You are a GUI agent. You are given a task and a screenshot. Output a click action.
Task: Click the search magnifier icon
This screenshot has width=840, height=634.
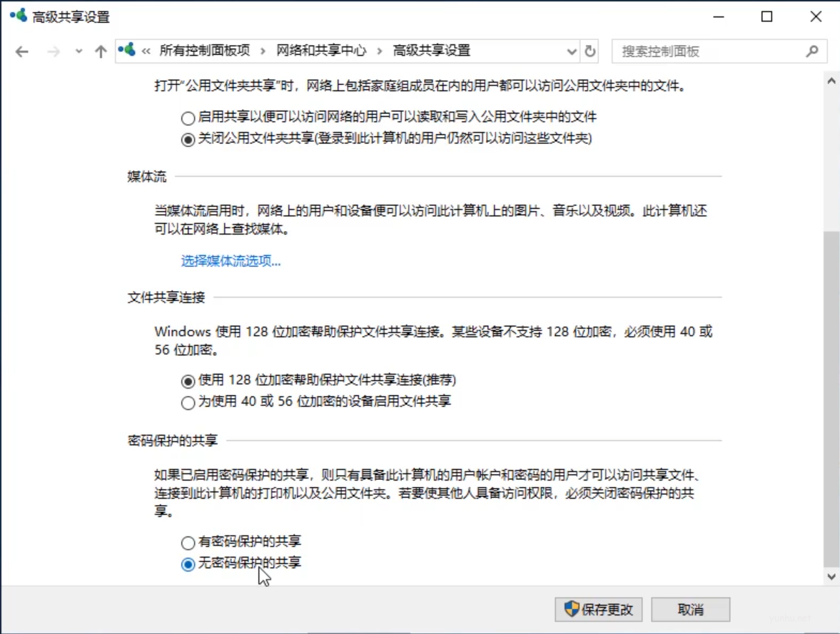pyautogui.click(x=812, y=51)
